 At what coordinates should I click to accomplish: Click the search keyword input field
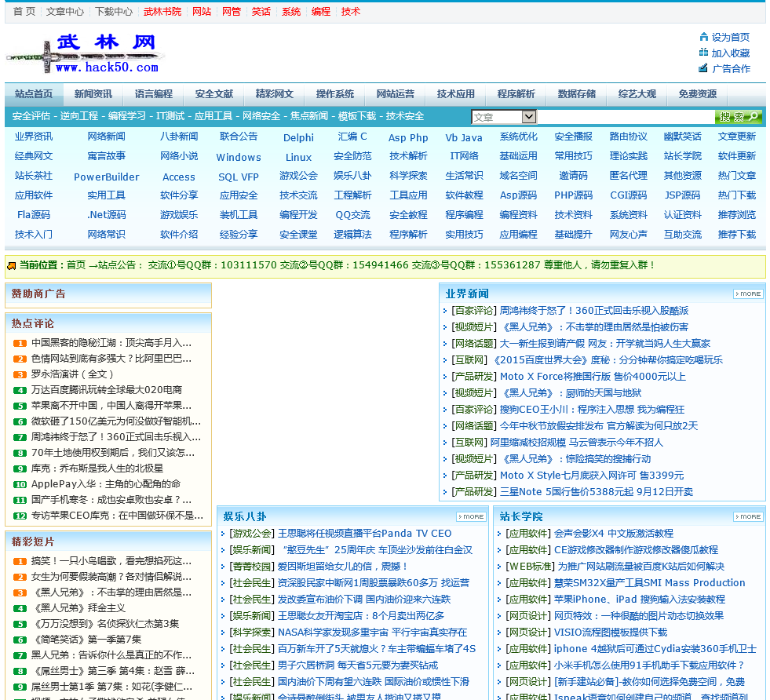(x=626, y=117)
